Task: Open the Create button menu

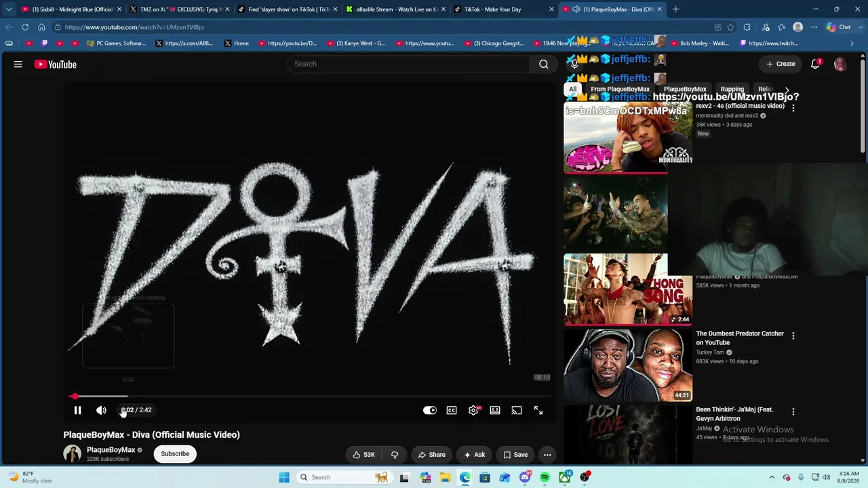Action: (x=781, y=64)
